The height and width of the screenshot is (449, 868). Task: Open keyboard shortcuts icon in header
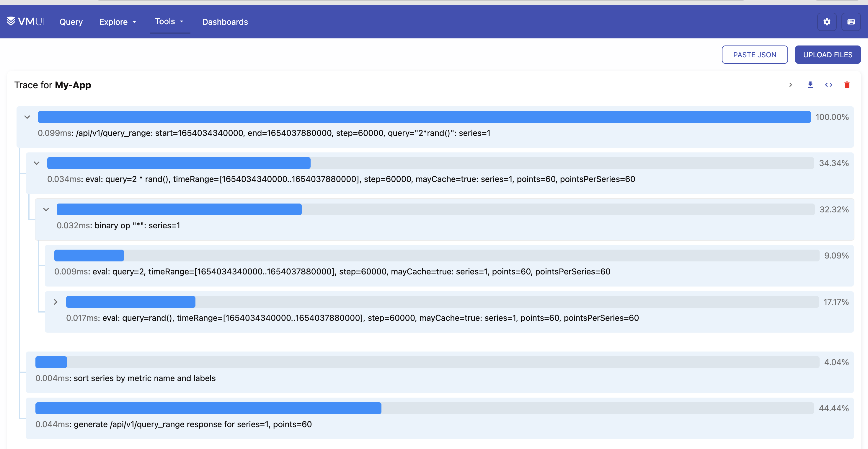[x=851, y=22]
